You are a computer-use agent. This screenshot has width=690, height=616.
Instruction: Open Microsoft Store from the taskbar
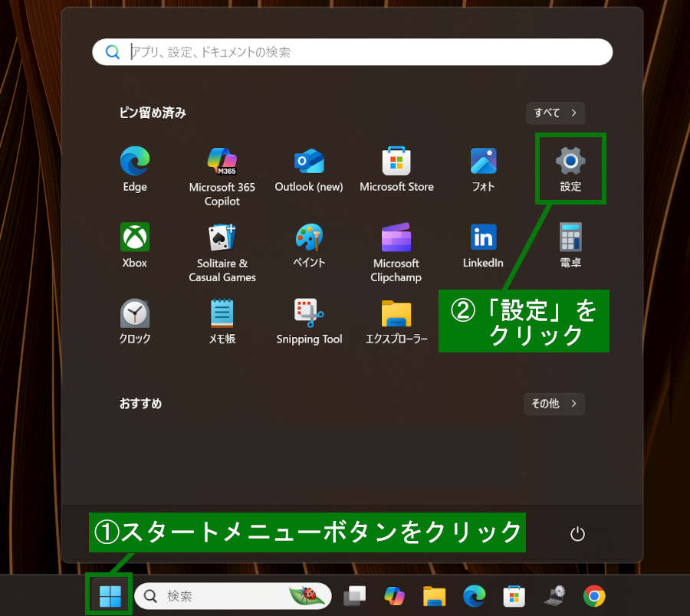[x=514, y=596]
